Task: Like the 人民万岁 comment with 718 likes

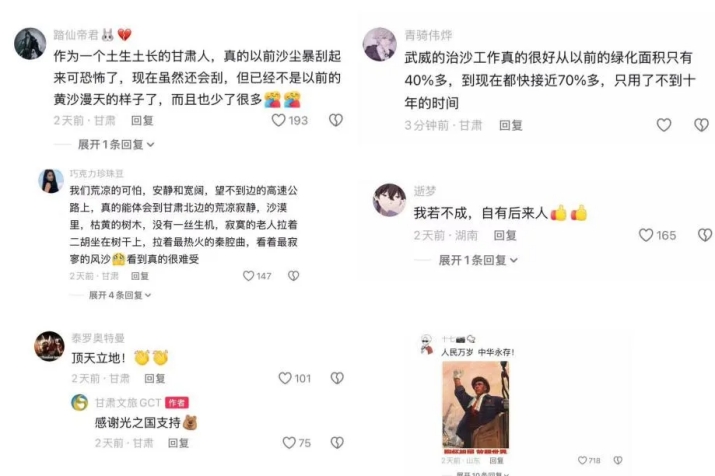Action: tap(582, 460)
